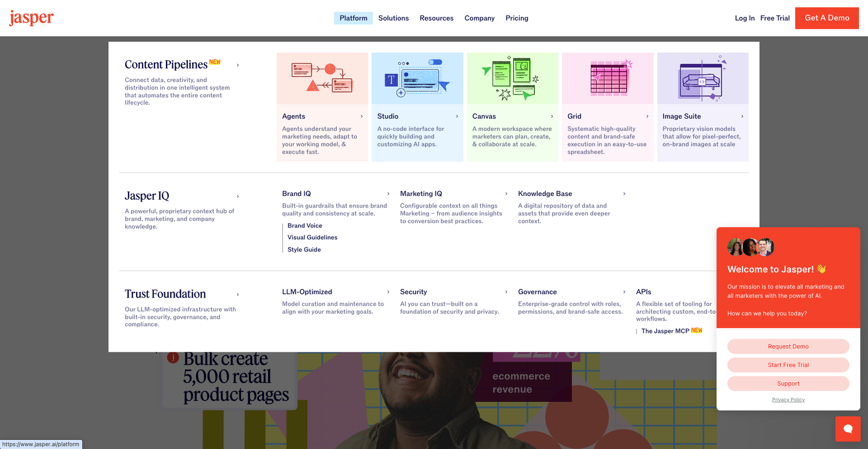Go to The Jasper MCP link
868x449 pixels.
pyautogui.click(x=665, y=331)
